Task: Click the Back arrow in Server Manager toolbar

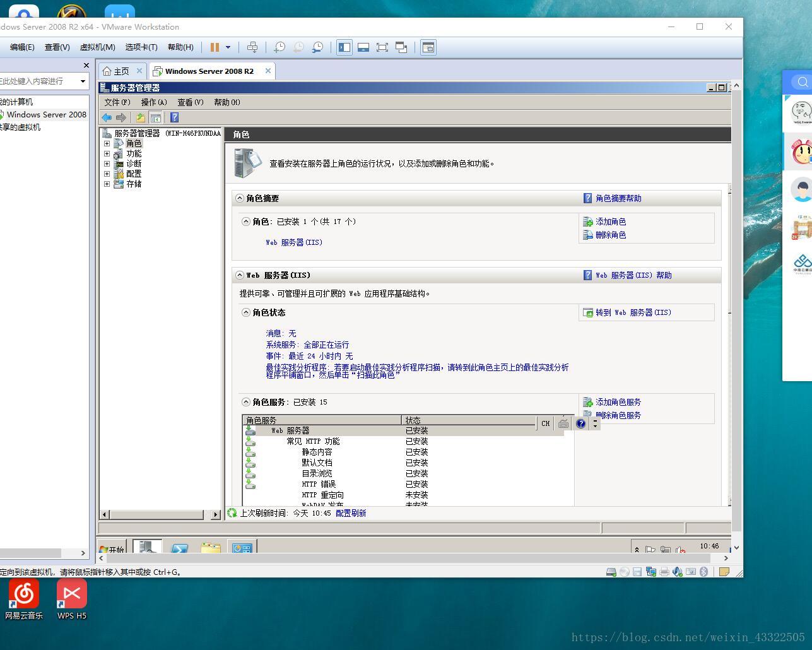Action: pyautogui.click(x=107, y=117)
